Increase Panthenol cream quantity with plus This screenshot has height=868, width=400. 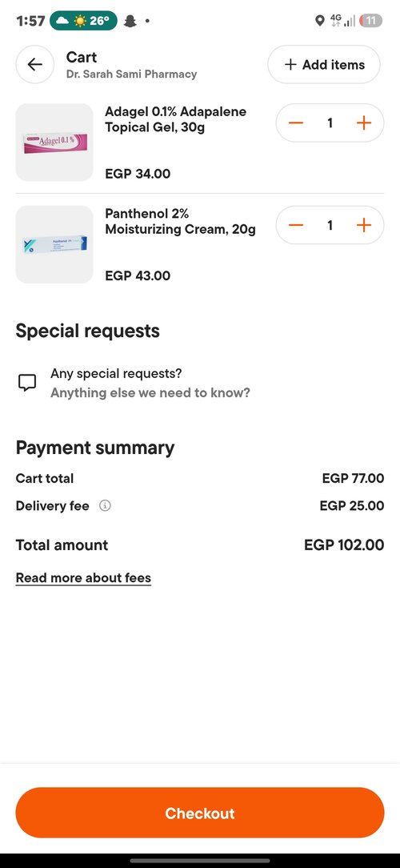point(363,225)
